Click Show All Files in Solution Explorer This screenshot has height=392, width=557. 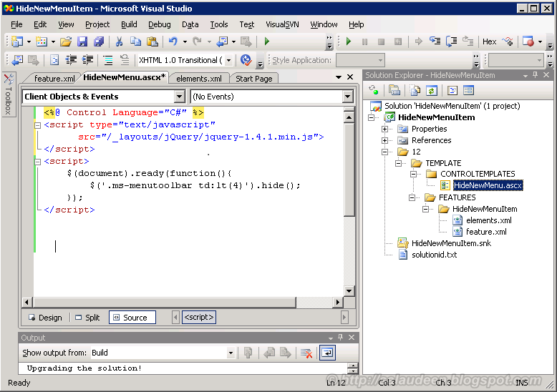(415, 90)
